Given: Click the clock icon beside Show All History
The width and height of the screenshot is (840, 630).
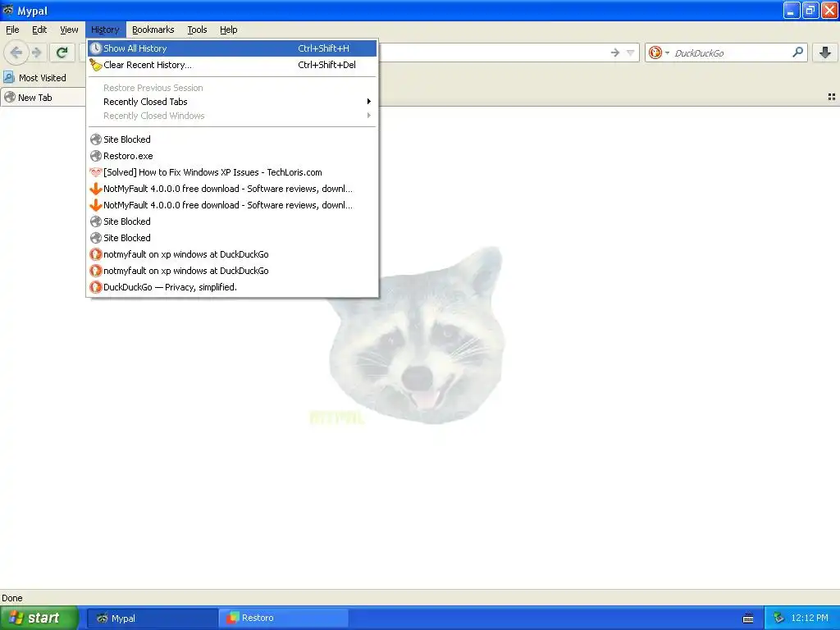Looking at the screenshot, I should pos(96,48).
